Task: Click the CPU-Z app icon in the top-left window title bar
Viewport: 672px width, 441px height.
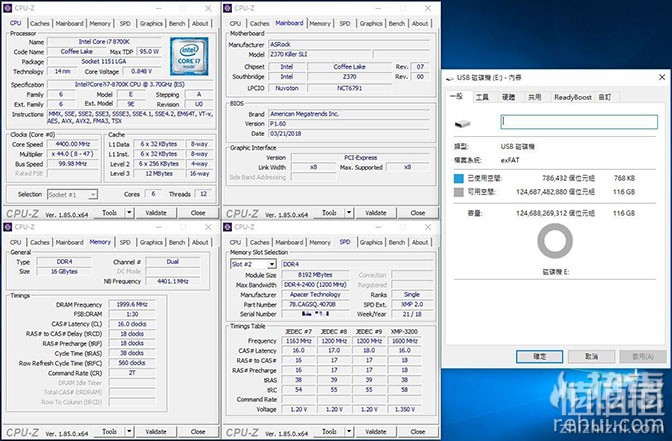Action: (8, 8)
